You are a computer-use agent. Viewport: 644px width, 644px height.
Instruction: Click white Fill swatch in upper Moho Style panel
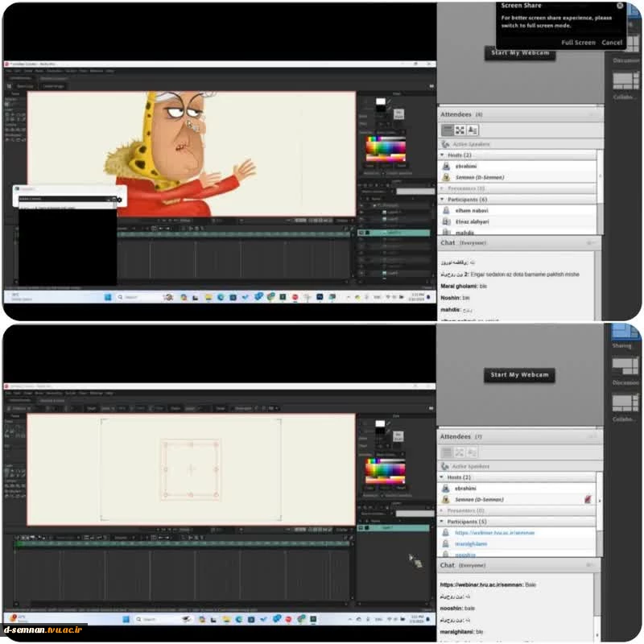[381, 101]
